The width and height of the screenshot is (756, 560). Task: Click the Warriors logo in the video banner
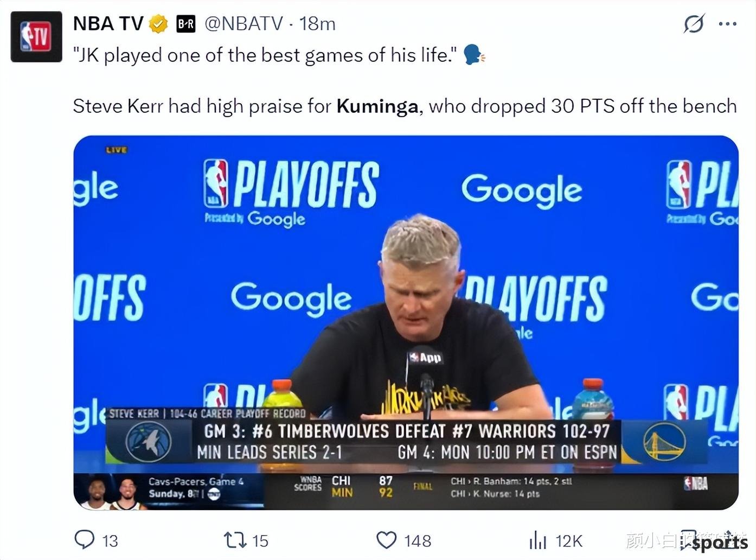tap(664, 441)
